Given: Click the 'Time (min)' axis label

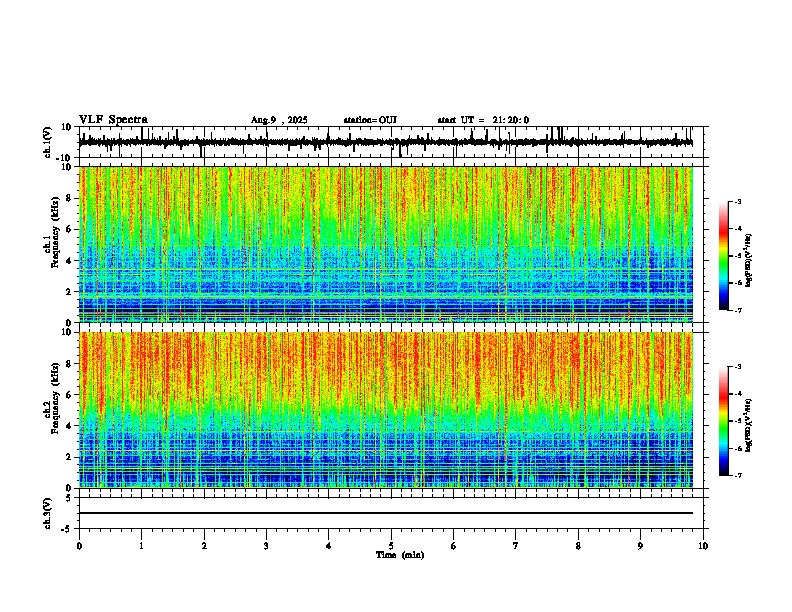Looking at the screenshot, I should coord(400,555).
